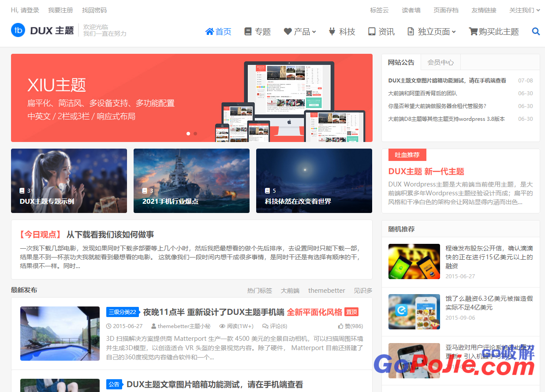Screen dimensions: 545x392
Task: Click the 程维 article phones thumbnail
Action: pyautogui.click(x=414, y=261)
